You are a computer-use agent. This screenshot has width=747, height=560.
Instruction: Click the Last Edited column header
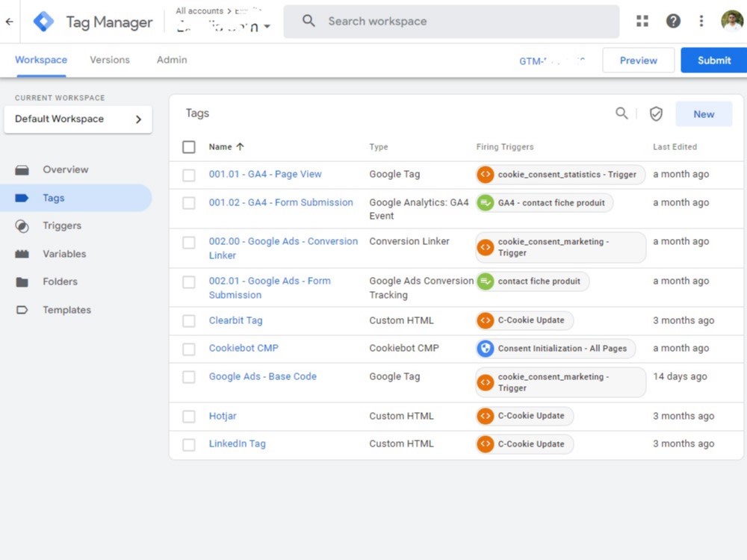click(x=675, y=147)
